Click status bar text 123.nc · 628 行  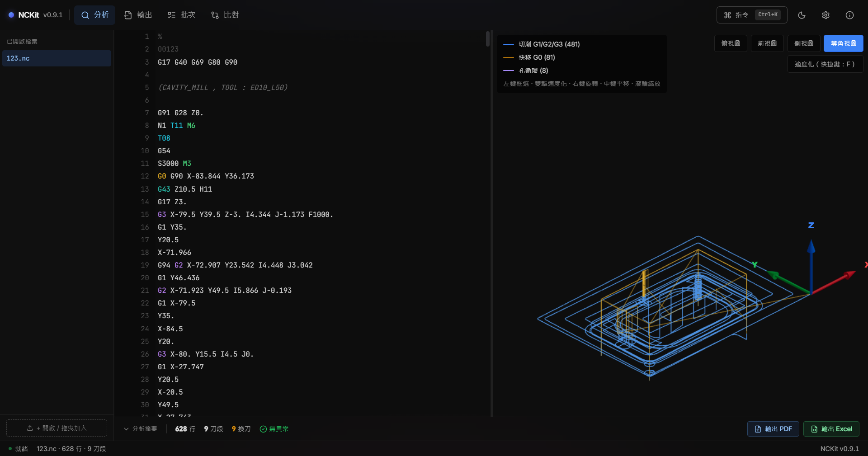click(71, 448)
